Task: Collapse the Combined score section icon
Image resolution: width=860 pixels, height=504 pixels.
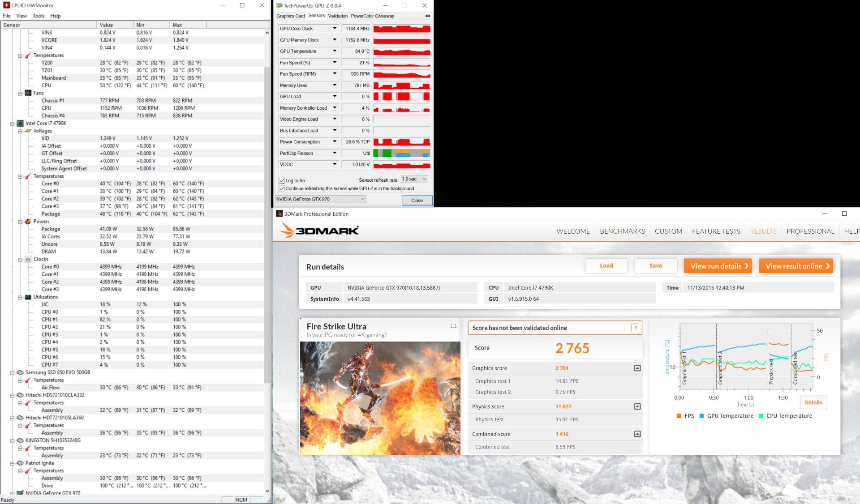Action: coord(637,434)
